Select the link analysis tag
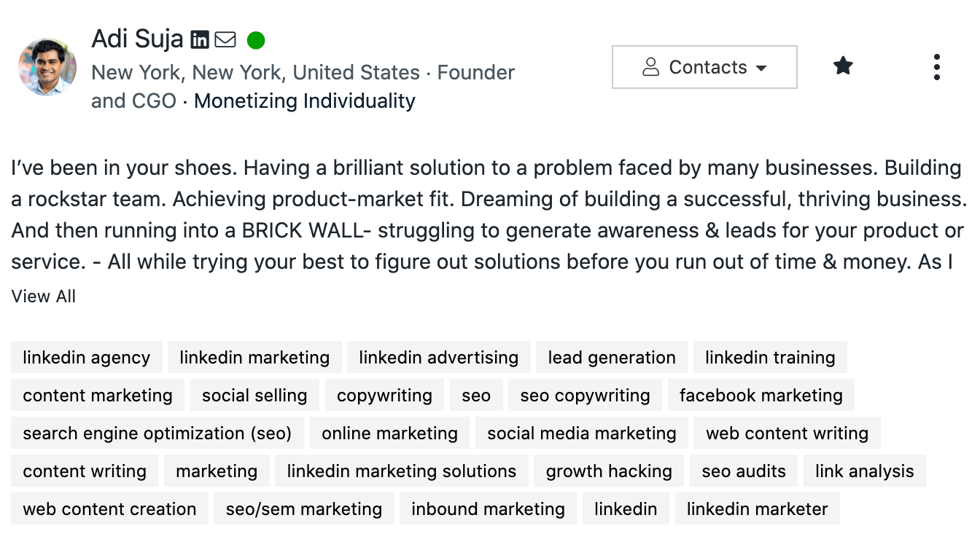The width and height of the screenshot is (980, 542). coord(865,471)
